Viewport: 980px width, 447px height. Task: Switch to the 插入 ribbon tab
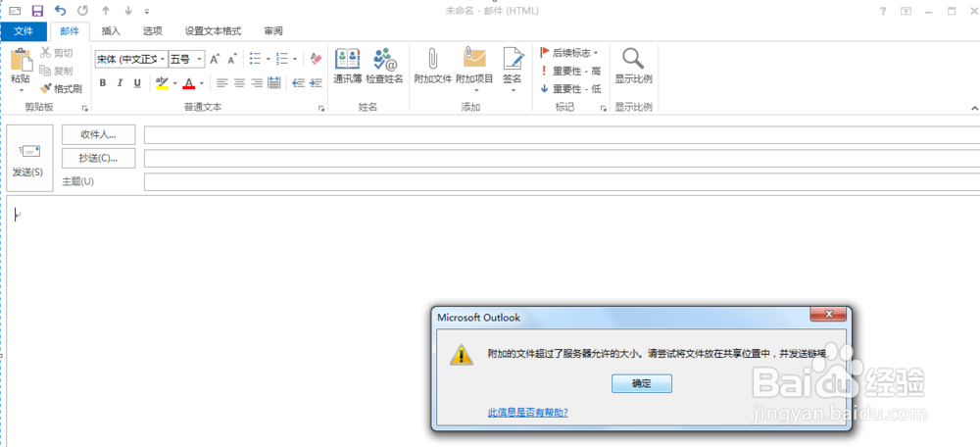(x=111, y=31)
